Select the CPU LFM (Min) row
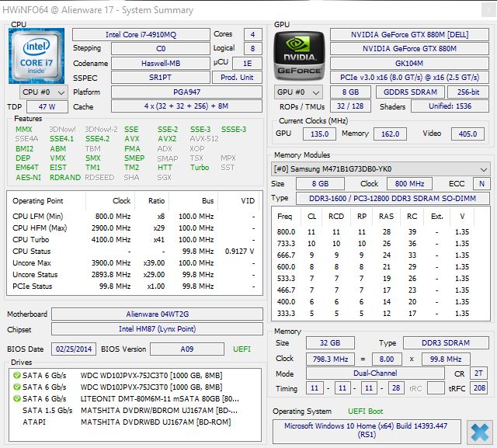This screenshot has width=497, height=448. [x=134, y=217]
